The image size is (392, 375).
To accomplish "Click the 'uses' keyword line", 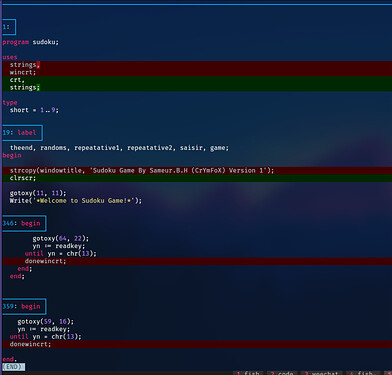I will coord(10,57).
